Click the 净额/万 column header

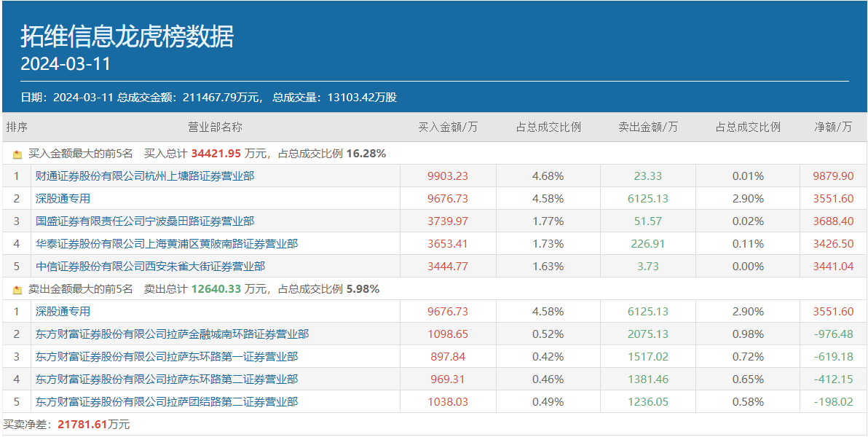[x=833, y=127]
